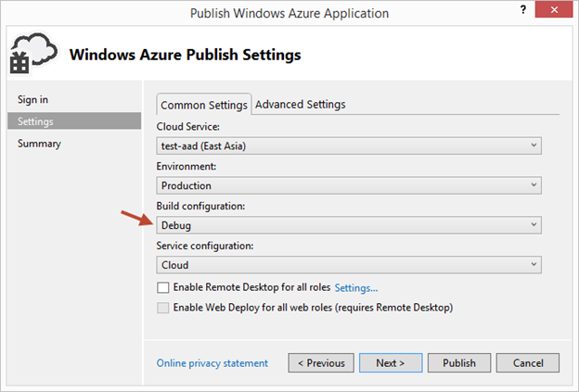Viewport: 579px width, 392px height.
Task: Click the Next button
Action: 391,363
